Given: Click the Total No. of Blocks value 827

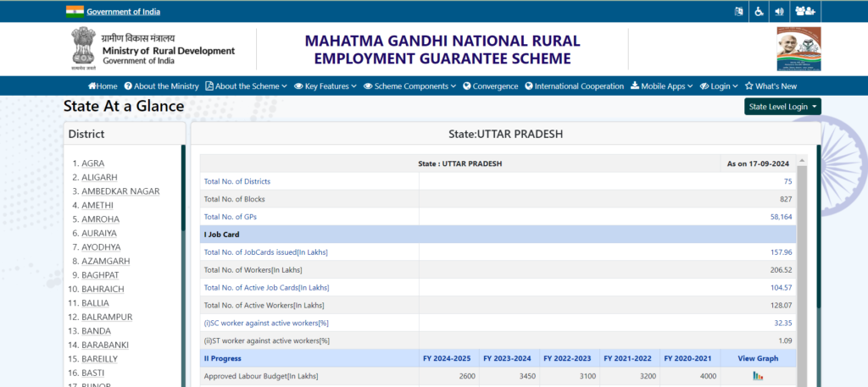Looking at the screenshot, I should 786,199.
